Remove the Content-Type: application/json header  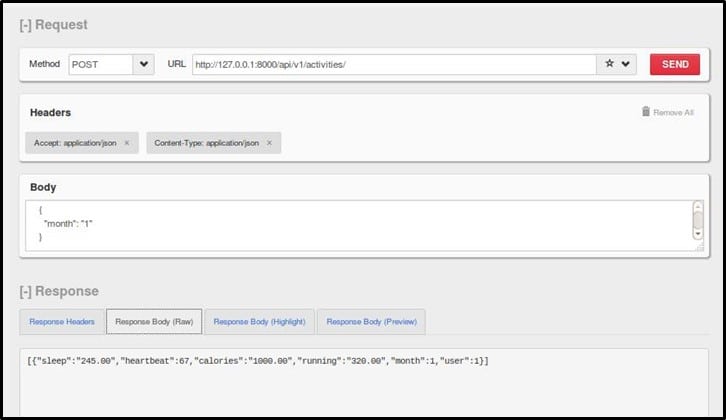267,143
